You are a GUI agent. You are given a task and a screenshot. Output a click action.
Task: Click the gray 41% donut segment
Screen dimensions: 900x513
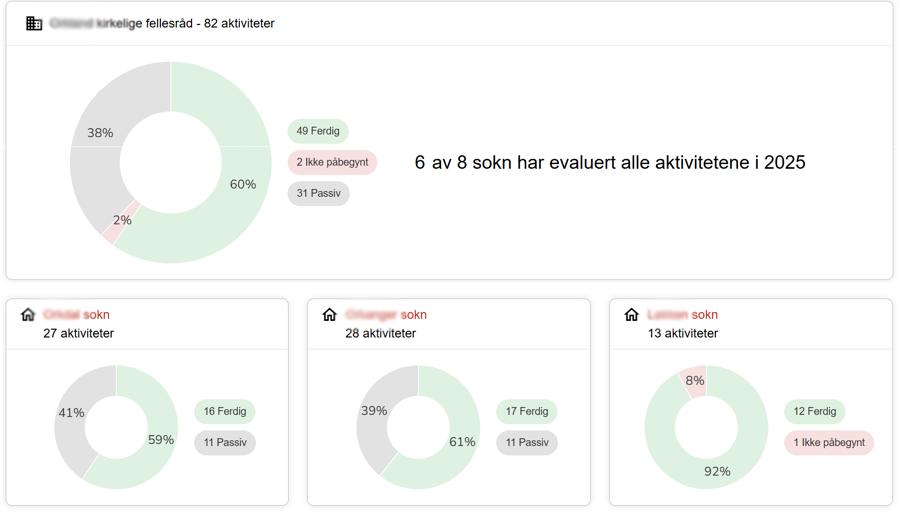tap(71, 413)
